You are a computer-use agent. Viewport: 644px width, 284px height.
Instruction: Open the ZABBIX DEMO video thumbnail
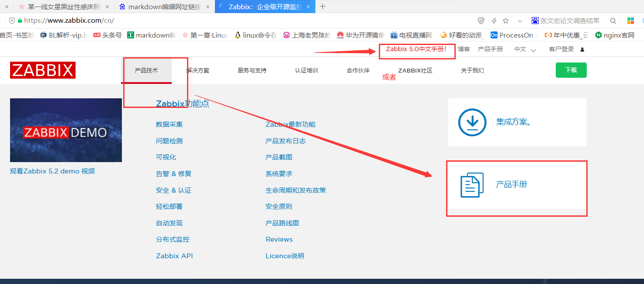click(x=66, y=130)
